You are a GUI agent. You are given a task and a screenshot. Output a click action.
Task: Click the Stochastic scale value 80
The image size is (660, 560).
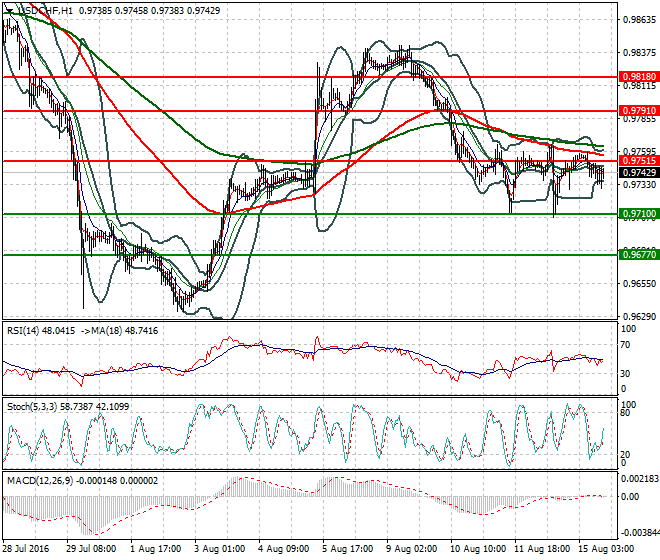(x=626, y=412)
